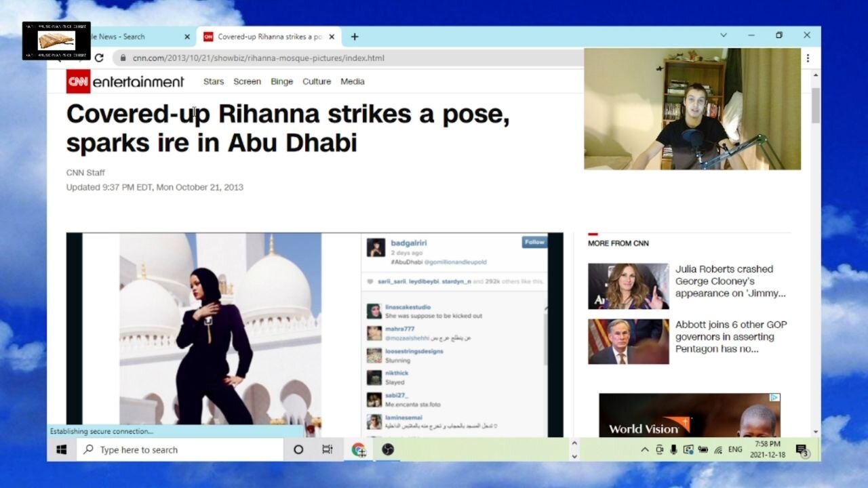
Task: Open the Screen section
Action: coord(247,81)
